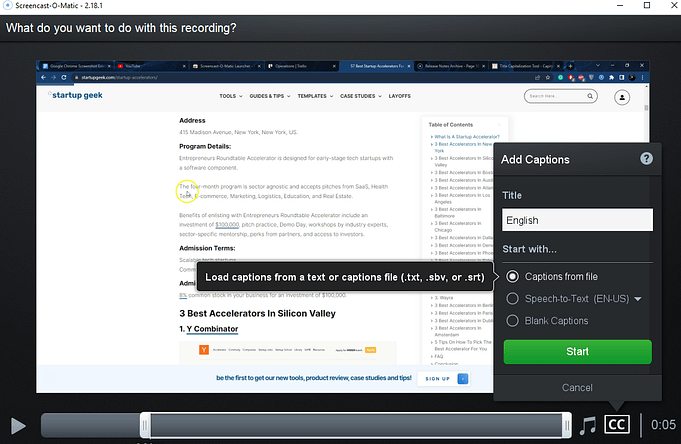Open the CASE STUDIES menu in the recorded page
The image size is (681, 444).
click(361, 96)
